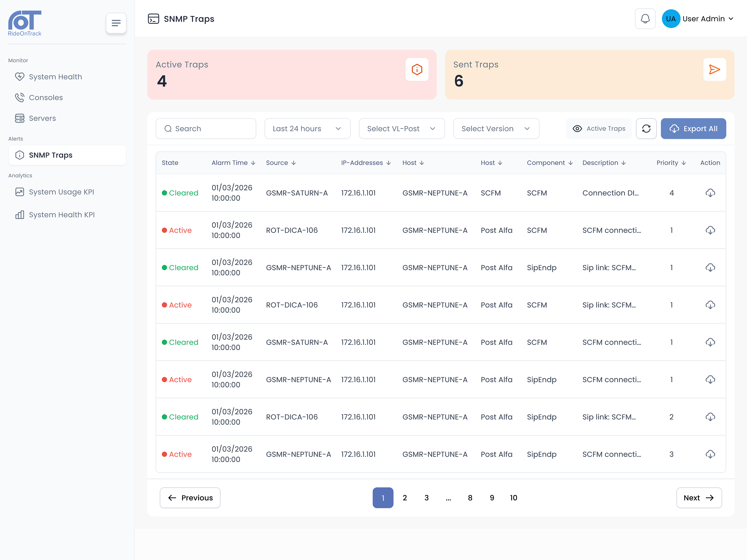
Task: Sort by Source column
Action: coord(281,163)
